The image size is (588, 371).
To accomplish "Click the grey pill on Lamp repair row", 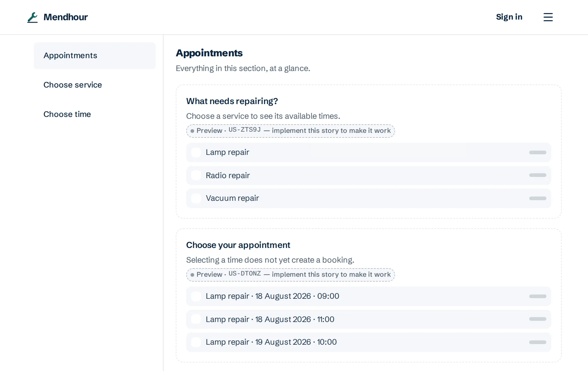I will (537, 152).
